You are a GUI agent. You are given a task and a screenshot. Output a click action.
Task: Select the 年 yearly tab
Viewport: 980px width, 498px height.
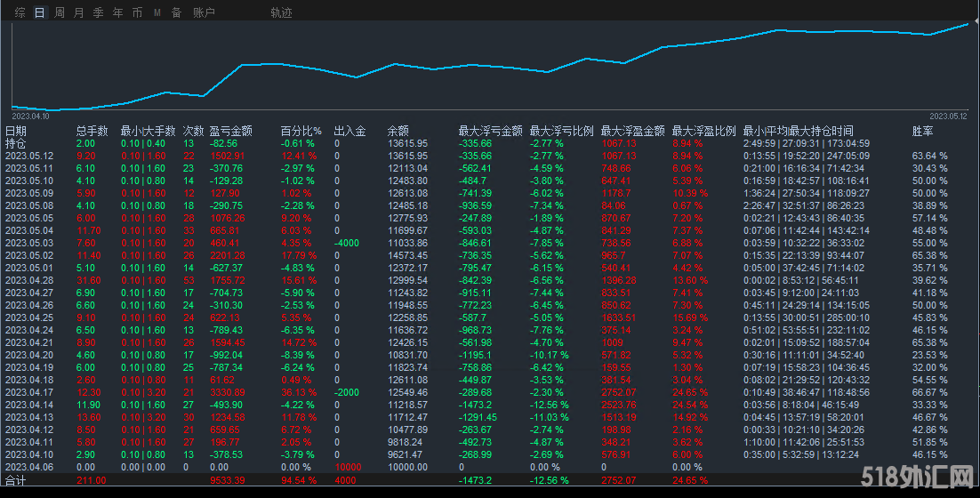point(117,13)
